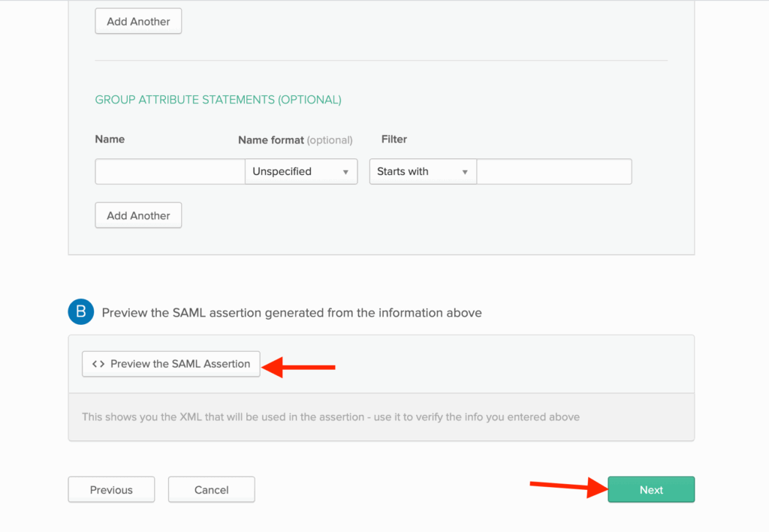
Task: Click the red arrow beside the Preview button
Action: click(299, 367)
